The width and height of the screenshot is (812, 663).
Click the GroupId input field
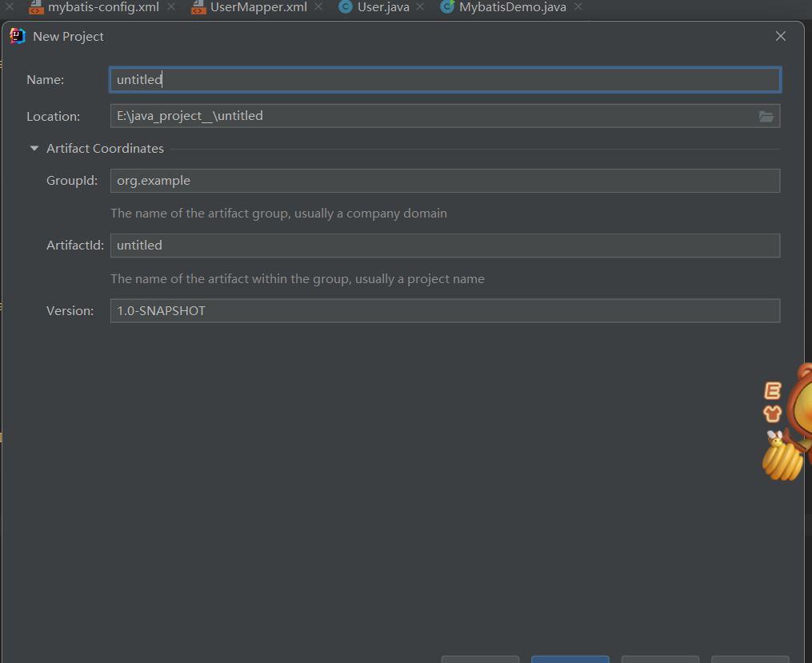point(445,181)
